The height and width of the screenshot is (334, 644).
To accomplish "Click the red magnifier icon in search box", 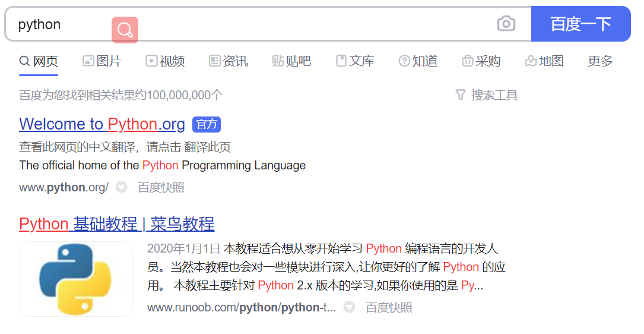I will [x=125, y=30].
